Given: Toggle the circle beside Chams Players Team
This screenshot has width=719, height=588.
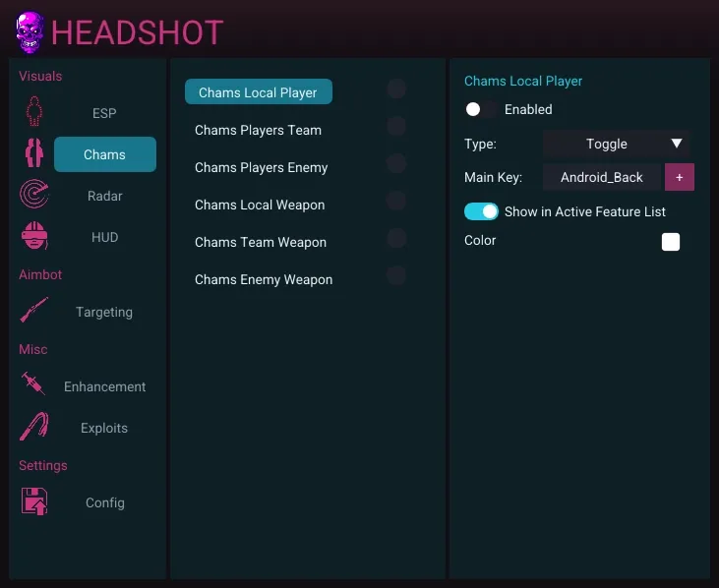Looking at the screenshot, I should (x=396, y=126).
